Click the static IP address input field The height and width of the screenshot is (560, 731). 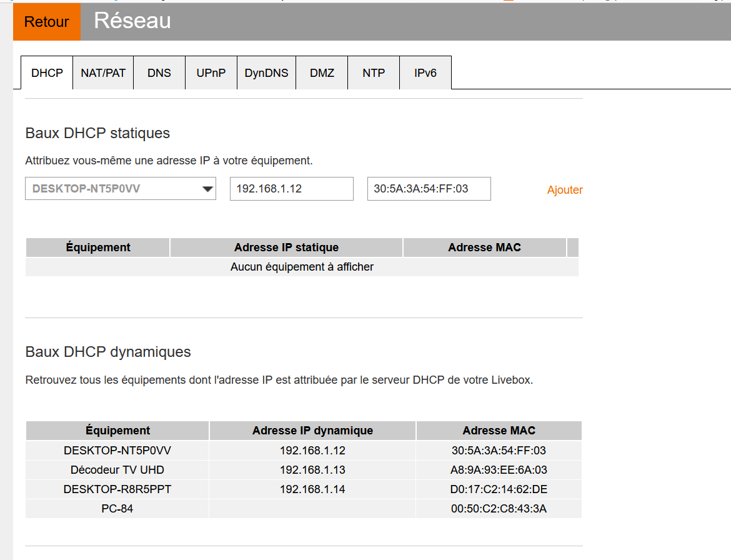291,189
